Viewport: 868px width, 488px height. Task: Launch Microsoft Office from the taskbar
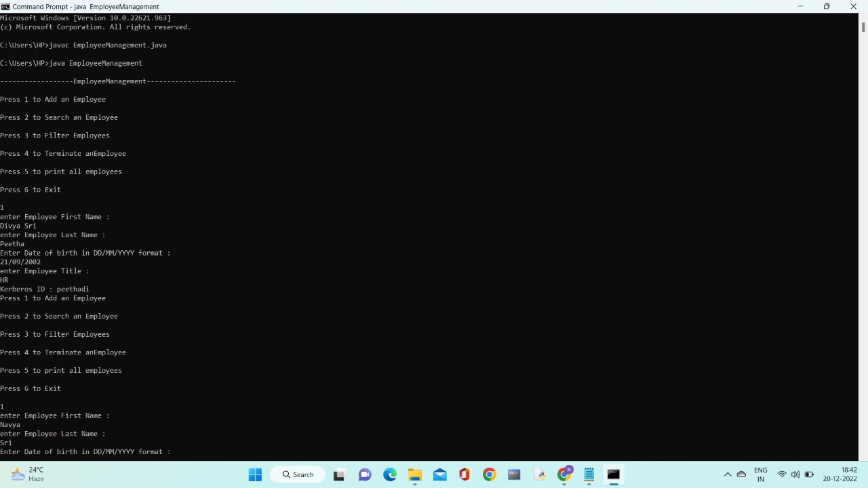(x=464, y=474)
